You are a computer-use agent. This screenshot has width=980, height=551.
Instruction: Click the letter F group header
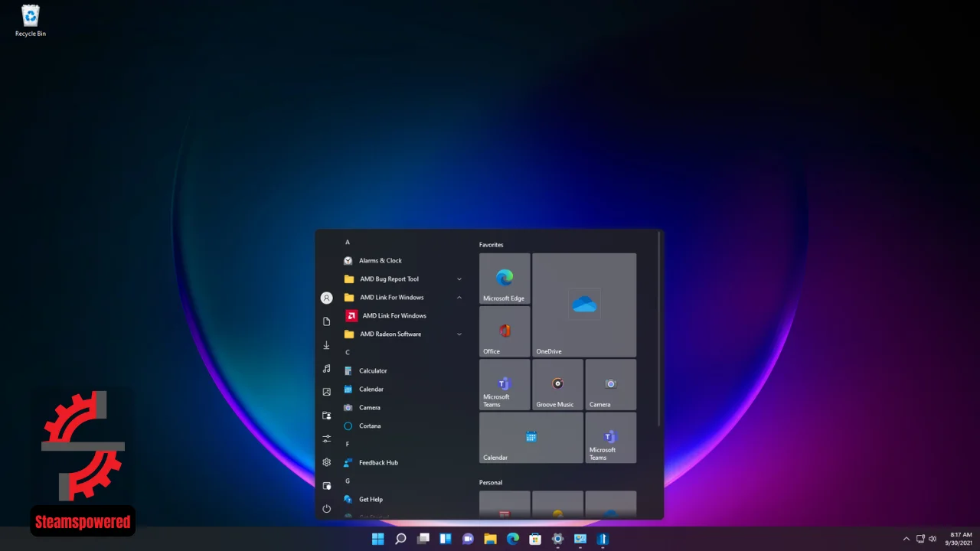click(348, 445)
